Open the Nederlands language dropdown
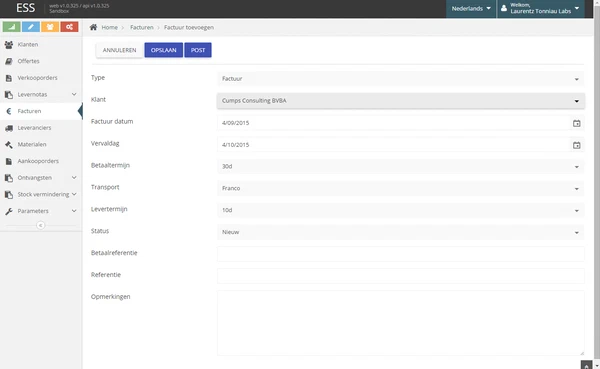The image size is (600, 369). pyautogui.click(x=471, y=8)
